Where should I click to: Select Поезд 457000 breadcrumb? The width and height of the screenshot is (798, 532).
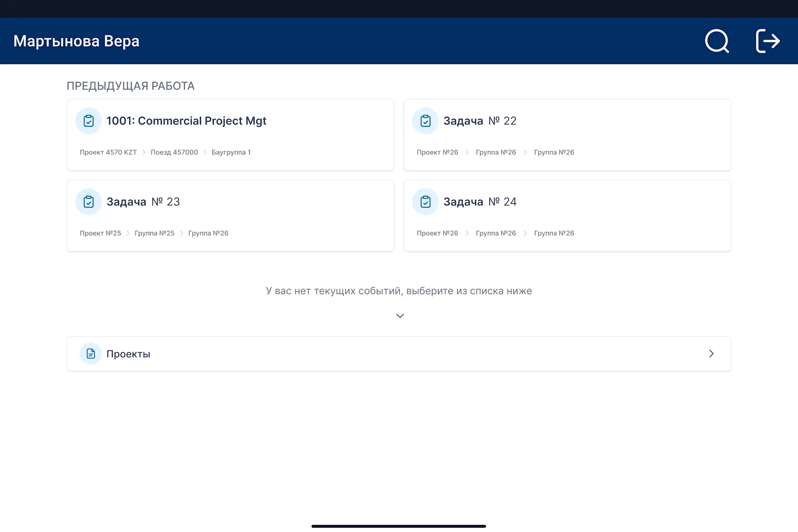(174, 153)
